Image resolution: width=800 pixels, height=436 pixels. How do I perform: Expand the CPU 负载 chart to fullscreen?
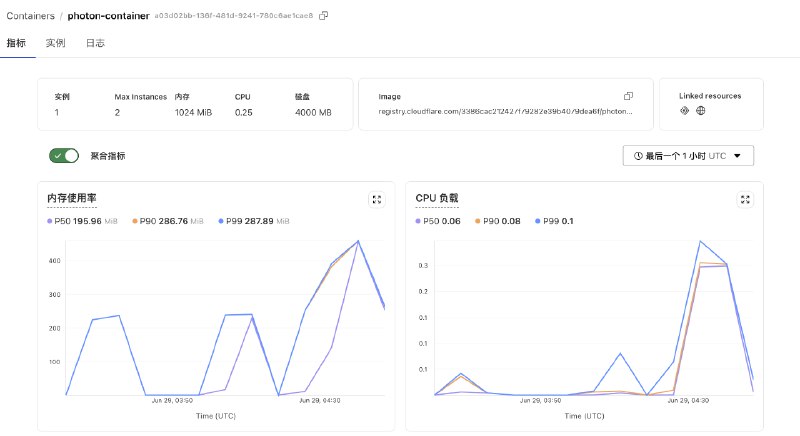pyautogui.click(x=744, y=199)
